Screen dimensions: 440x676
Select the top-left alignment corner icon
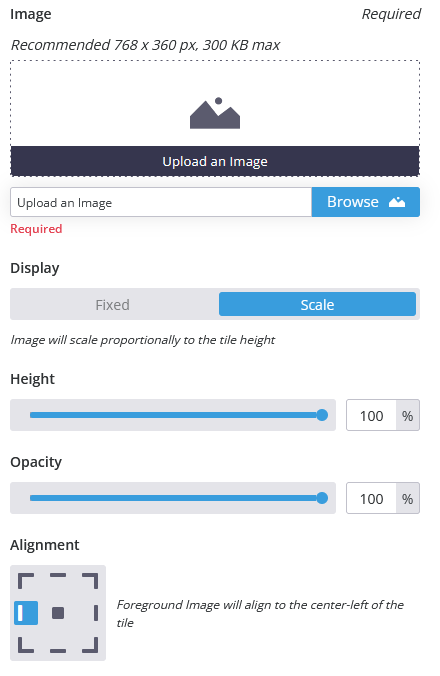[x=26, y=581]
